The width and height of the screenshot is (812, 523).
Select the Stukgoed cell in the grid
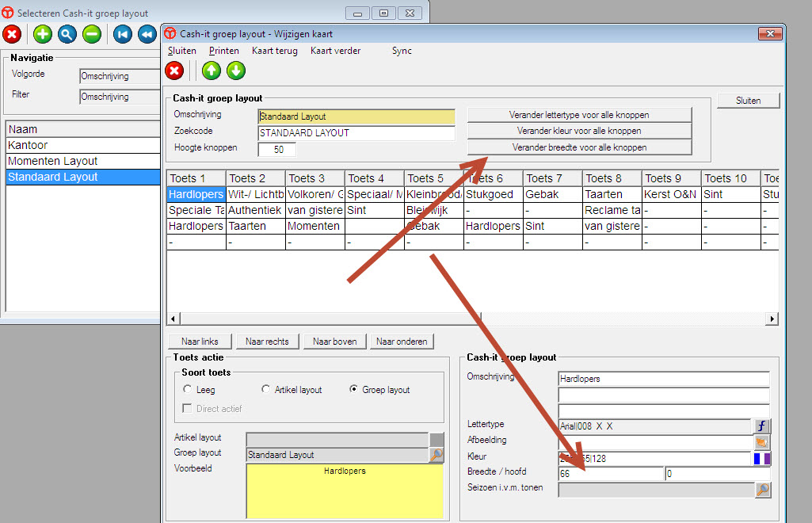click(494, 194)
